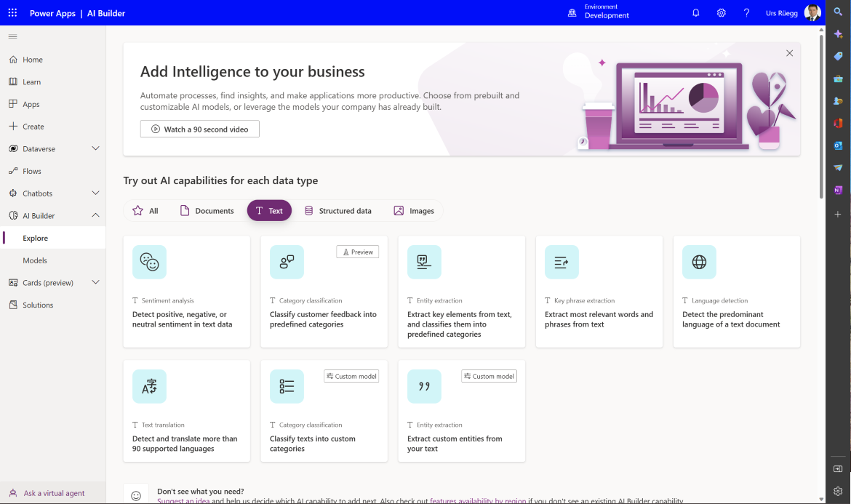851x504 pixels.
Task: Click features availability by region link
Action: click(x=478, y=501)
